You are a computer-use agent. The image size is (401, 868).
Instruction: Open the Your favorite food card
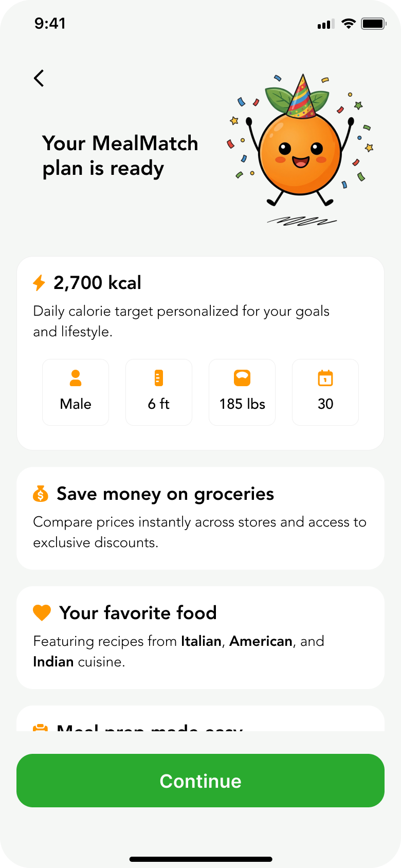click(200, 637)
